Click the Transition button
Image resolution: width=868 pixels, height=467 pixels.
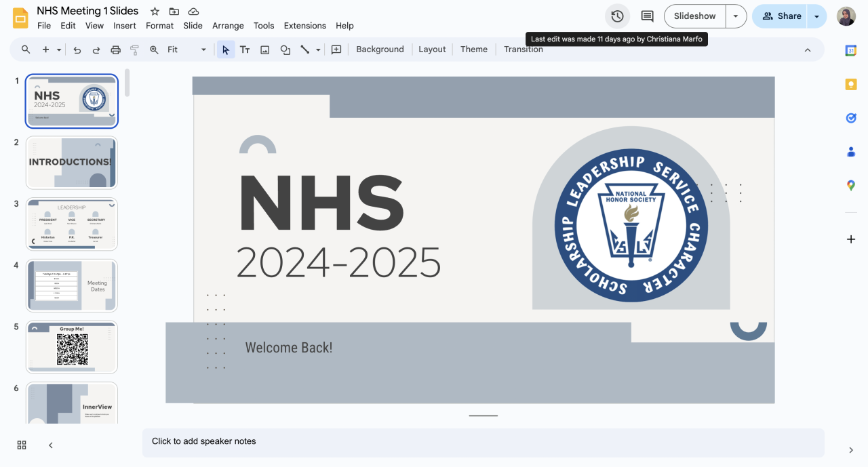tap(524, 49)
